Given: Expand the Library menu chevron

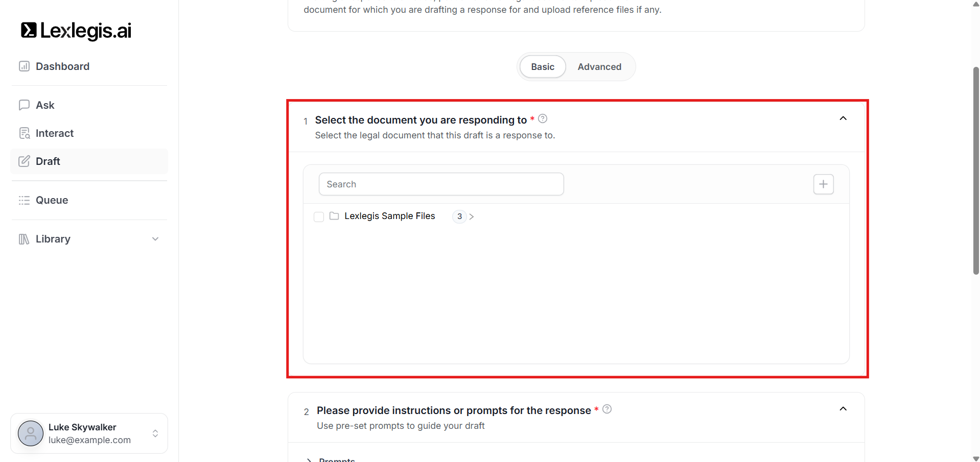Looking at the screenshot, I should [155, 239].
